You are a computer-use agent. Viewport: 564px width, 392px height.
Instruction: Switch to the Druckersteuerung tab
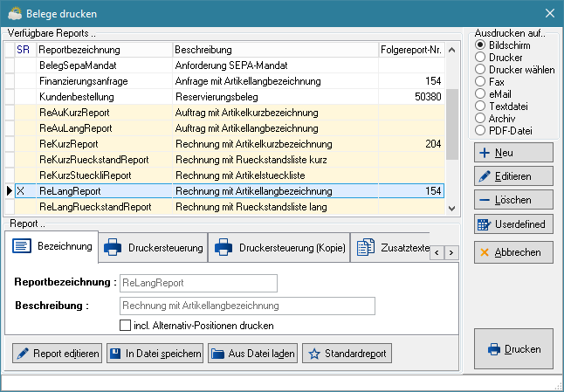154,247
